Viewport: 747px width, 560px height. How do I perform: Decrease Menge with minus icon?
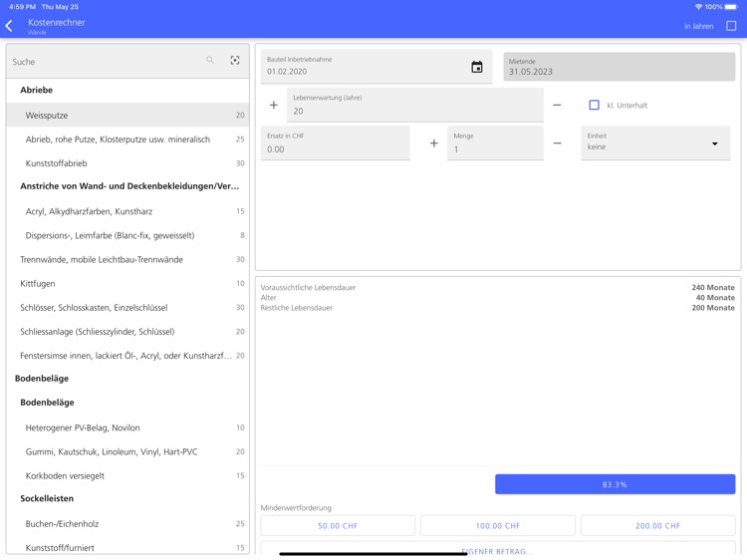[557, 142]
